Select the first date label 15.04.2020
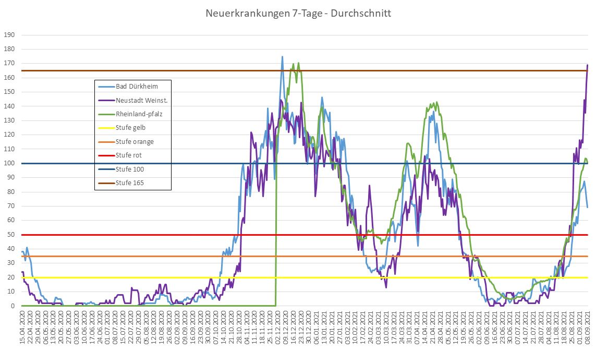This screenshot has width=596, height=364. pyautogui.click(x=22, y=327)
